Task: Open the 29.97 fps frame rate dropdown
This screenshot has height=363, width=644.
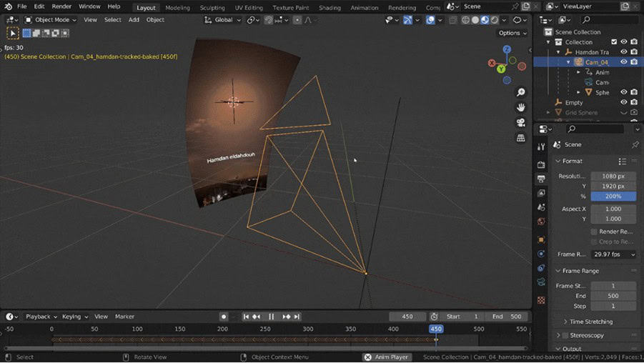Action: [x=614, y=254]
